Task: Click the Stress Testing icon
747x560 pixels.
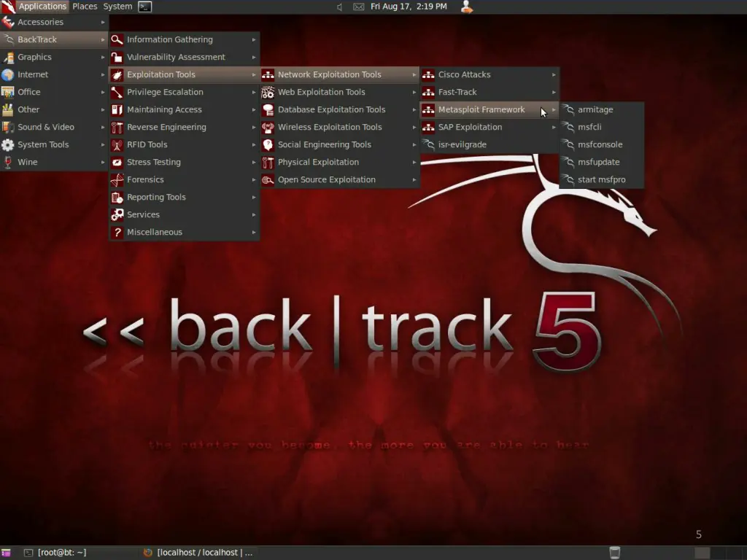Action: coord(117,163)
